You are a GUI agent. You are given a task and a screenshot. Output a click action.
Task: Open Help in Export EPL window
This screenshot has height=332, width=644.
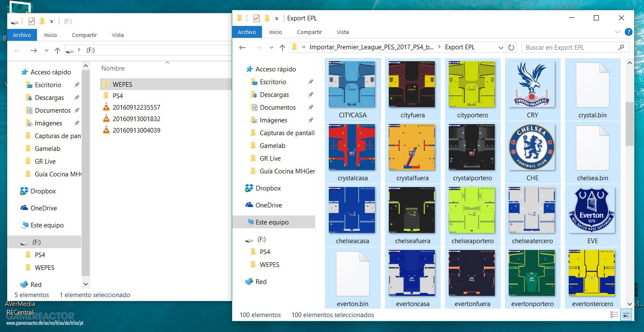[628, 32]
